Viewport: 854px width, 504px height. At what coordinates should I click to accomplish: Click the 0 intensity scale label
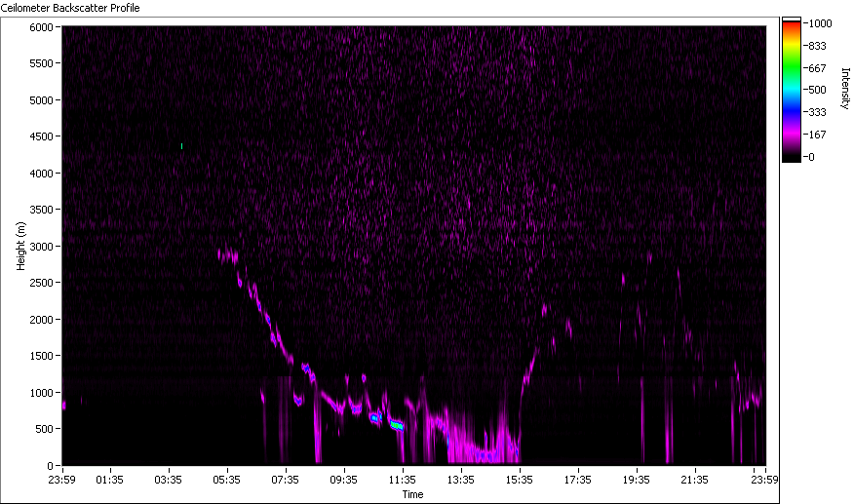click(x=811, y=158)
